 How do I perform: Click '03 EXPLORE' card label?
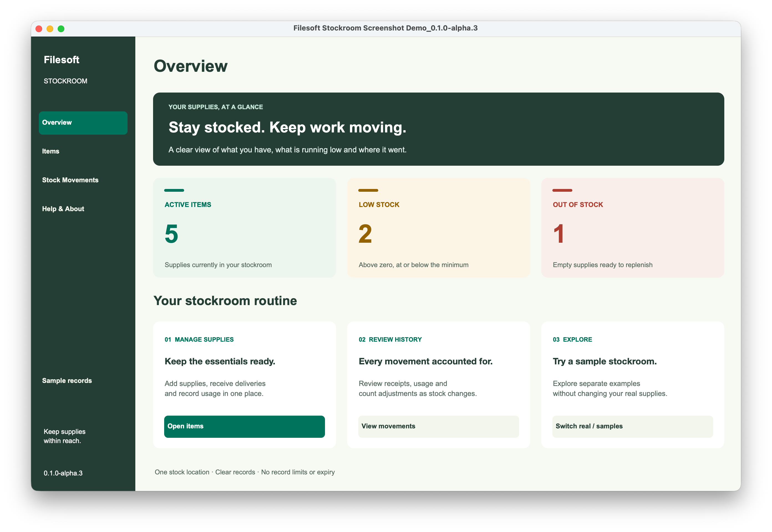(572, 339)
